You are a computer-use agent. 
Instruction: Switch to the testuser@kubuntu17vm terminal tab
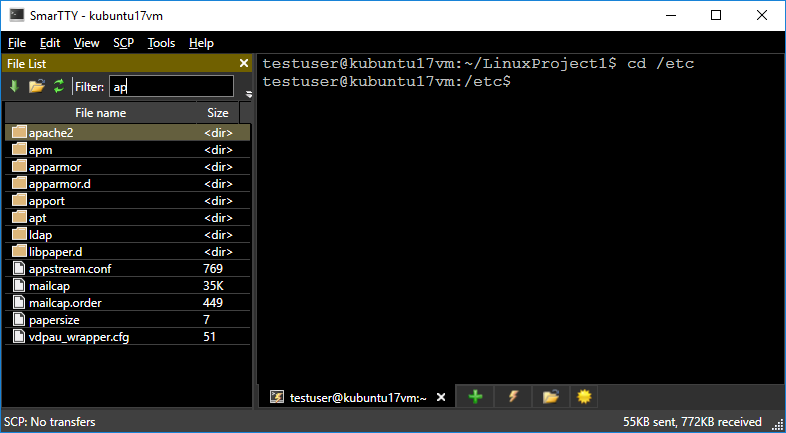click(x=358, y=397)
